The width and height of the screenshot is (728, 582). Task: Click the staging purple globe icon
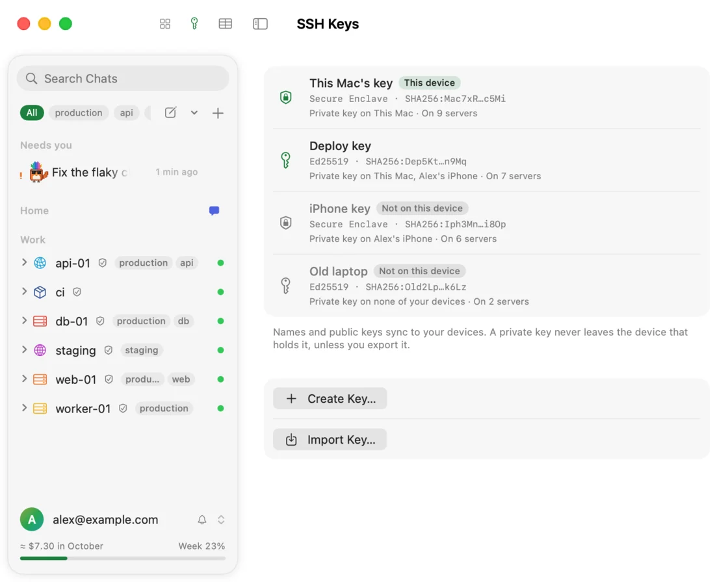40,350
